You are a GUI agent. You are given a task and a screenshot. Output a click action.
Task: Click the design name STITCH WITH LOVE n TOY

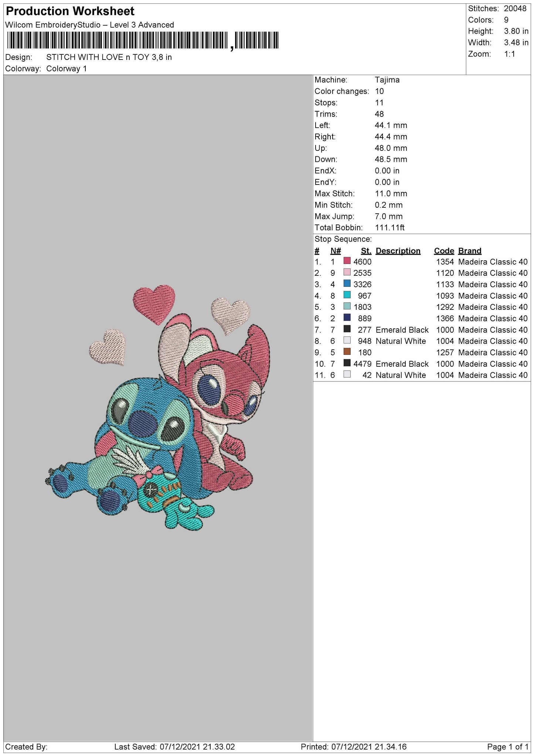109,57
